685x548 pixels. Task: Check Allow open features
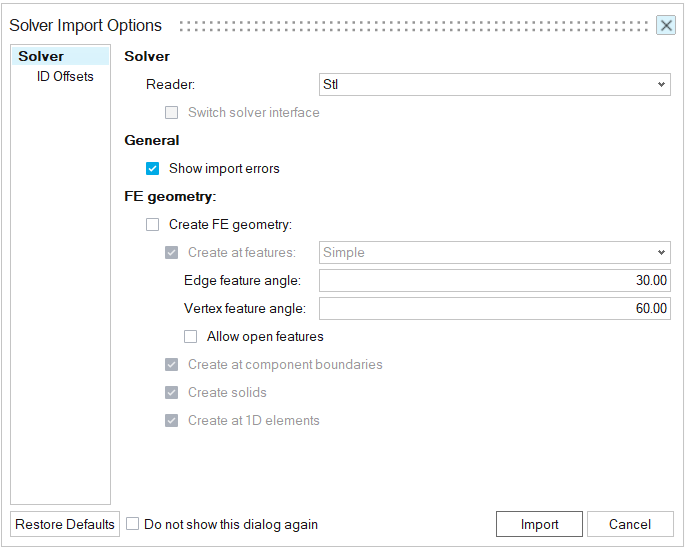pos(191,337)
